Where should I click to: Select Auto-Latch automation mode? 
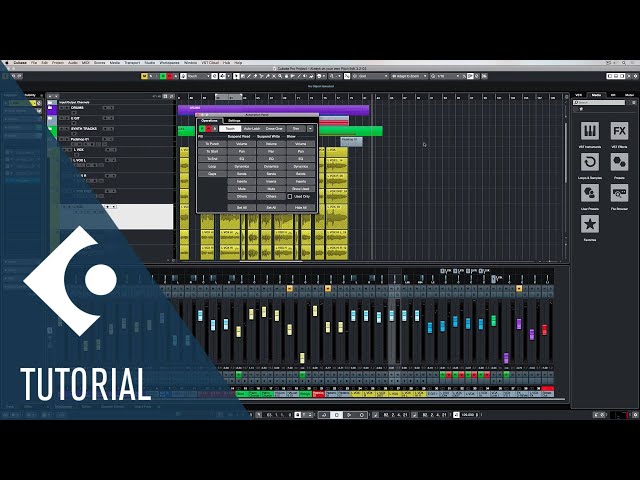click(252, 129)
